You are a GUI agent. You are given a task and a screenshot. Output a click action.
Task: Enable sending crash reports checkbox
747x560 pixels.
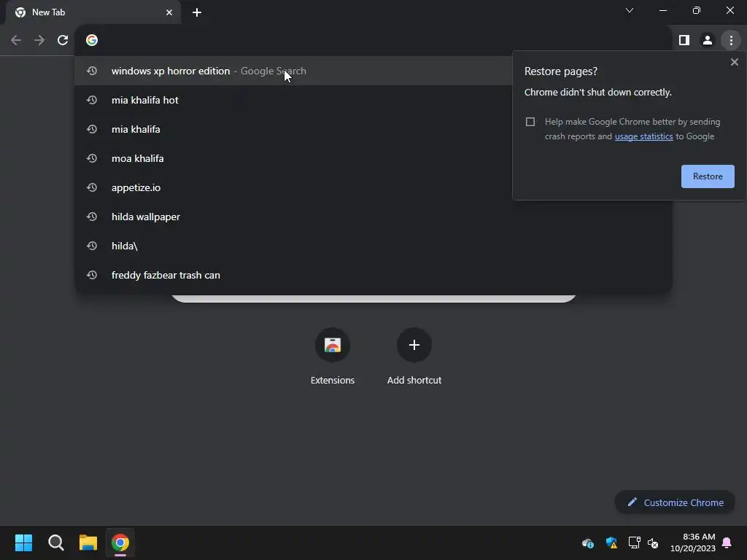coord(530,122)
